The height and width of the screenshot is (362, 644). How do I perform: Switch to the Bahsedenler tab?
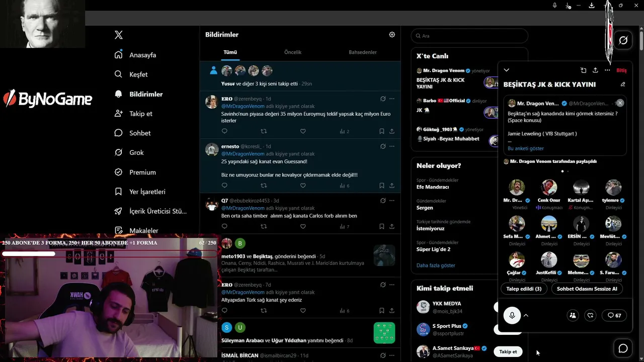click(363, 52)
